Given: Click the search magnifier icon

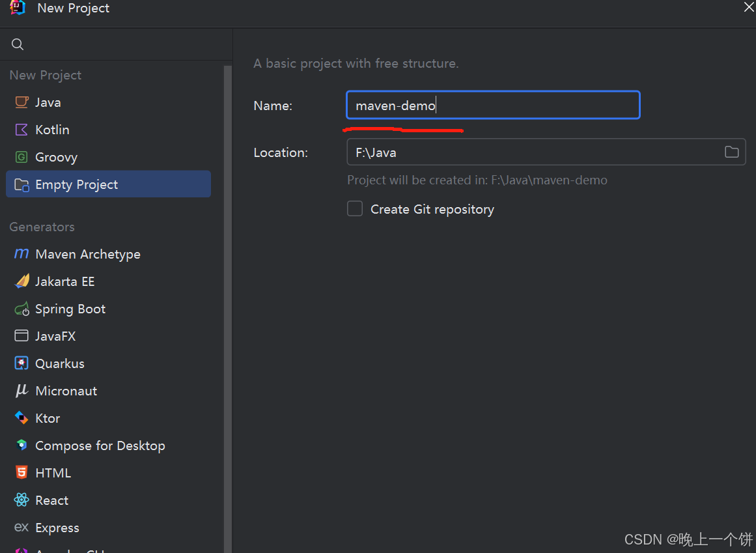Looking at the screenshot, I should coord(18,44).
